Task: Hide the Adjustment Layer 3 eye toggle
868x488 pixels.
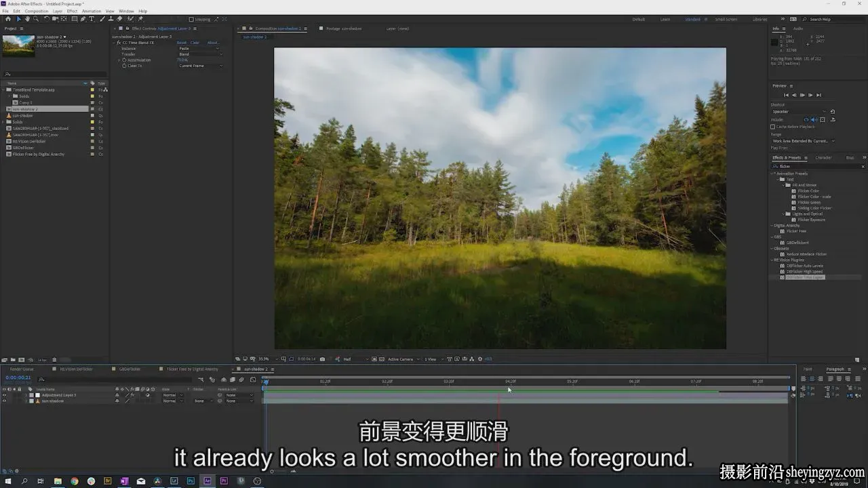Action: pos(4,395)
